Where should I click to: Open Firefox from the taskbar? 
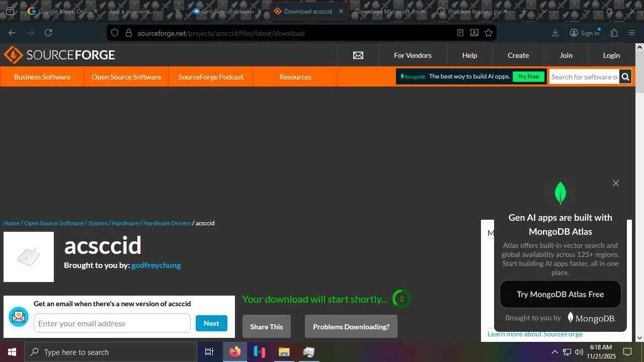(235, 352)
